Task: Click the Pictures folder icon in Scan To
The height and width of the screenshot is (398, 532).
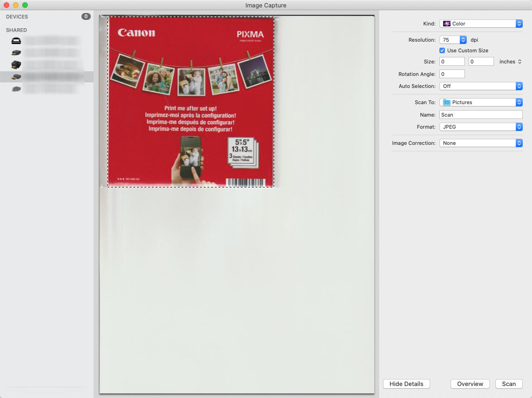Action: tap(447, 102)
